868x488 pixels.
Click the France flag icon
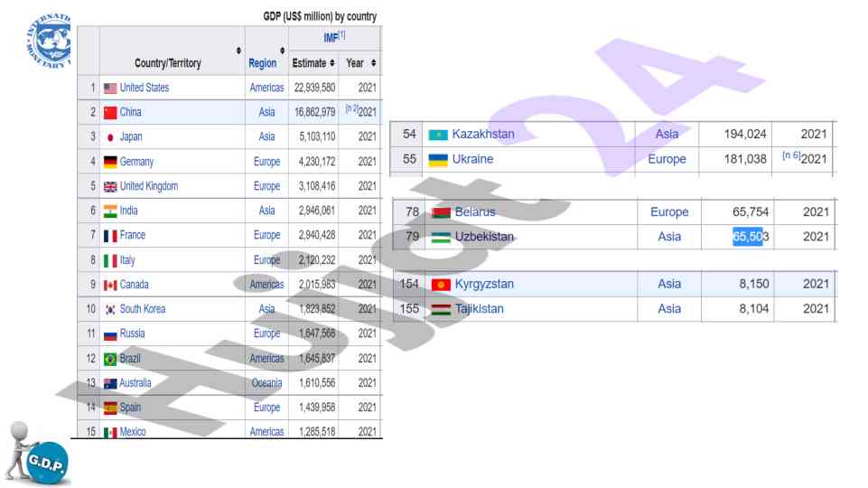(110, 236)
